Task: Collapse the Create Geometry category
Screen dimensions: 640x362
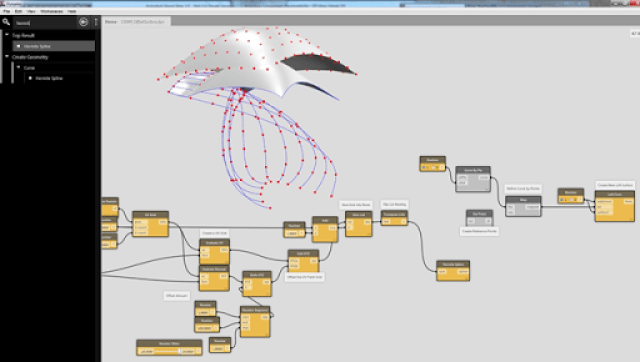Action: click(7, 57)
